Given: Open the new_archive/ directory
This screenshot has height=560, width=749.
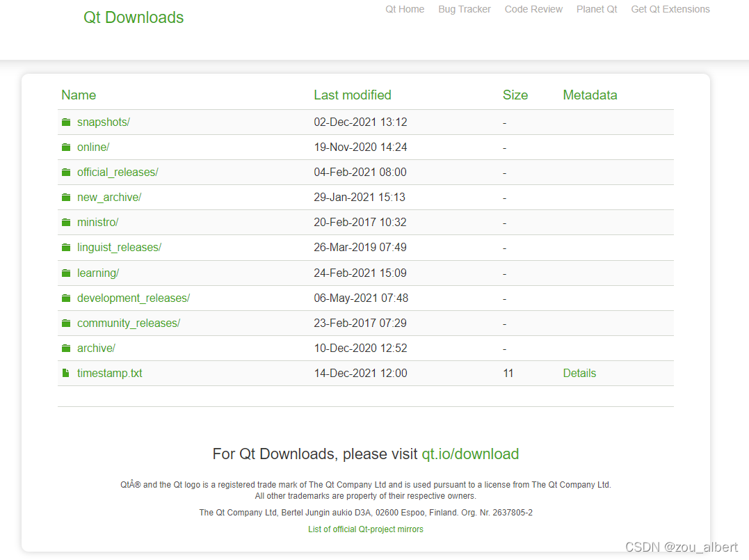Looking at the screenshot, I should [109, 198].
